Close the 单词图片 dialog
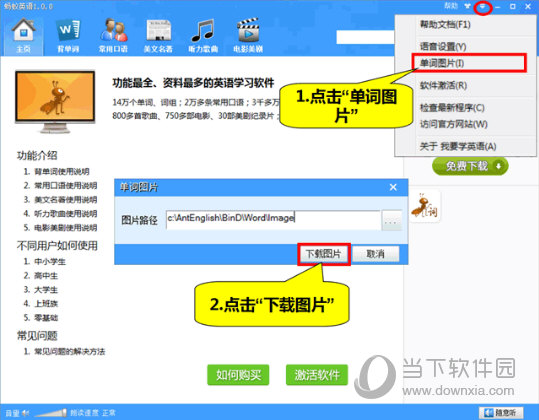 click(393, 187)
